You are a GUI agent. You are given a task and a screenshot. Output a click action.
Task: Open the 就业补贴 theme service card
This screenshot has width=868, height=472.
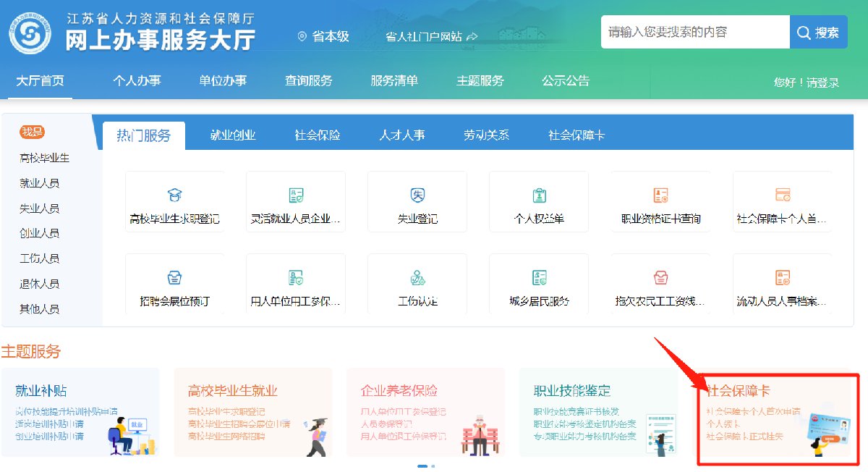[x=80, y=413]
